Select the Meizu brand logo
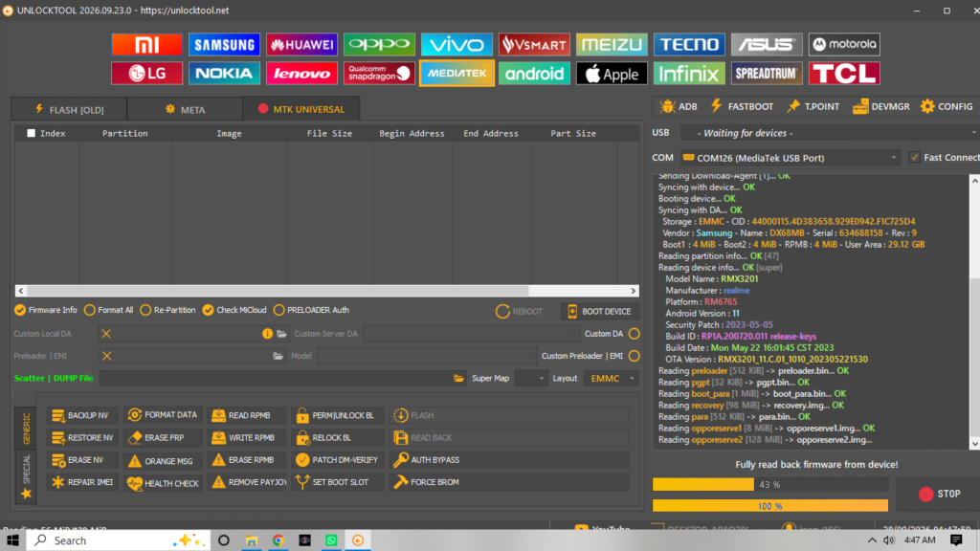The height and width of the screenshot is (551, 980). click(612, 44)
